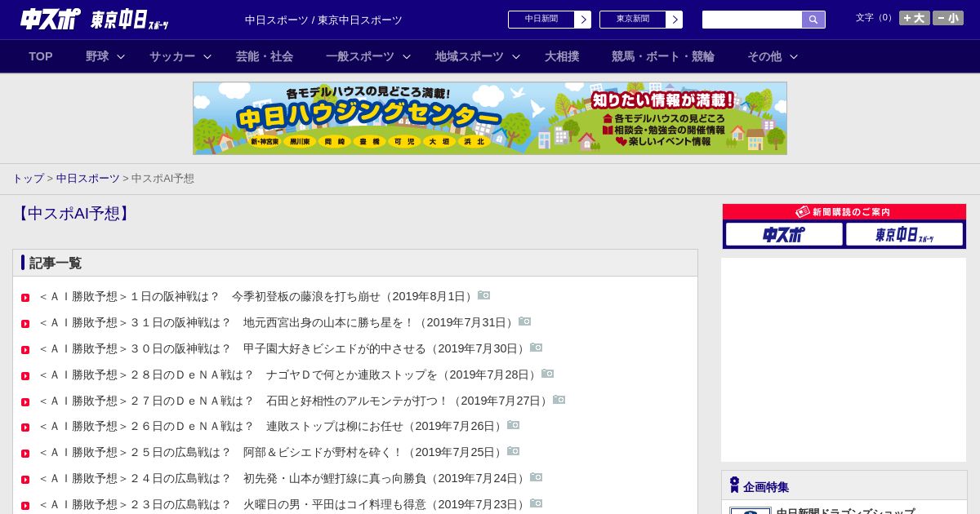The image size is (980, 514).
Task: Open 地域スポーツ navigation menu
Action: pos(470,56)
